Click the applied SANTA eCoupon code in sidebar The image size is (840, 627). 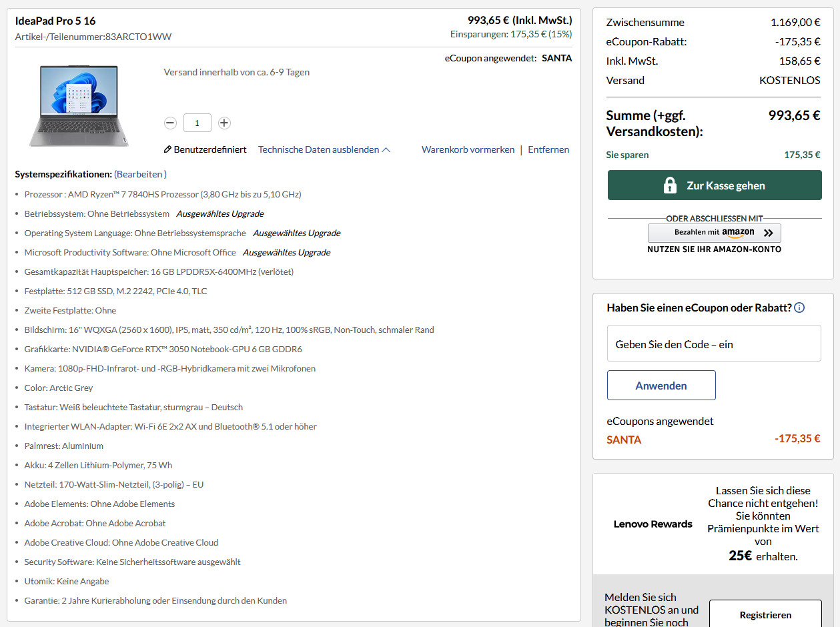(624, 440)
